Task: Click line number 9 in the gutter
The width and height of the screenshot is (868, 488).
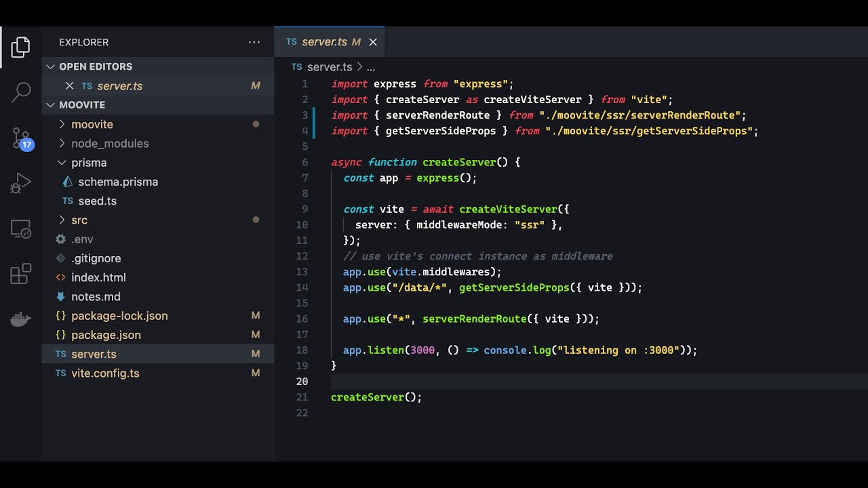Action: 304,209
